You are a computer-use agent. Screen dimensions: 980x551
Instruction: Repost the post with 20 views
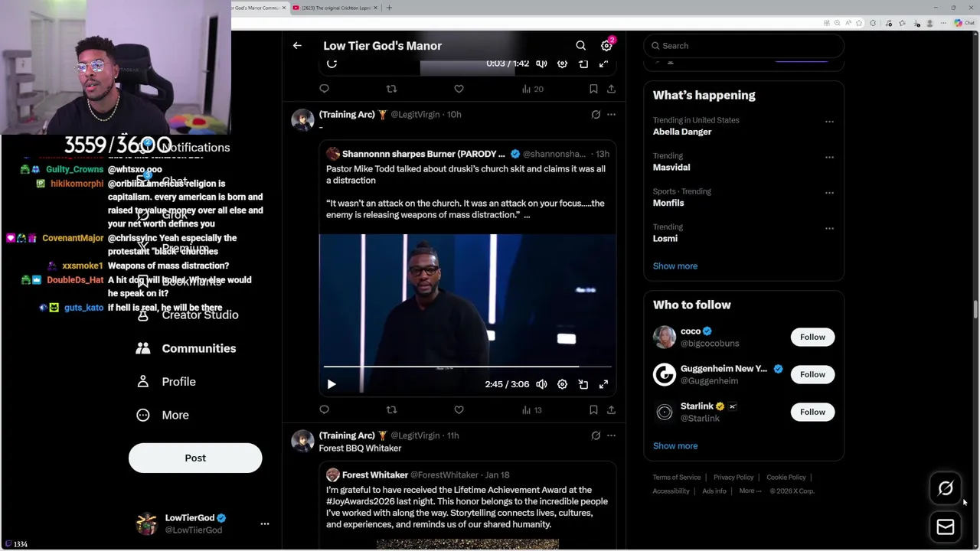(x=391, y=89)
